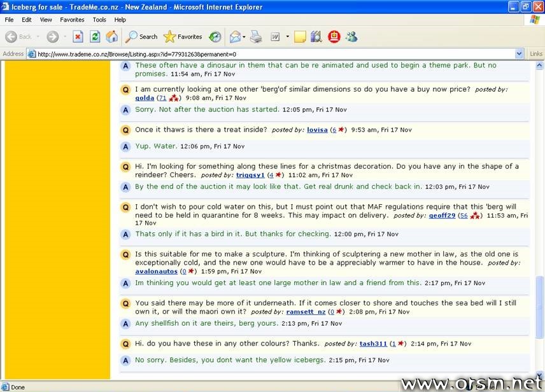This screenshot has height=392, width=545.
Task: View tash311's feedback score 1
Action: (x=393, y=344)
